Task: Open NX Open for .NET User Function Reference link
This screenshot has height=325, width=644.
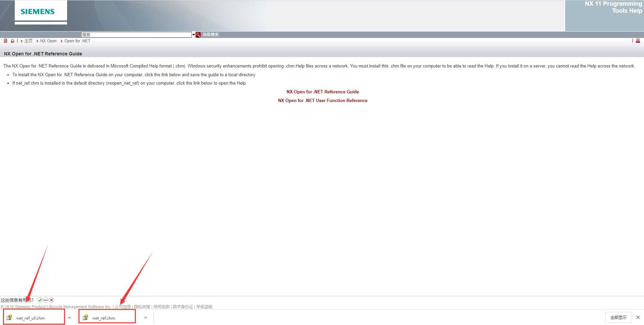Action: 323,100
